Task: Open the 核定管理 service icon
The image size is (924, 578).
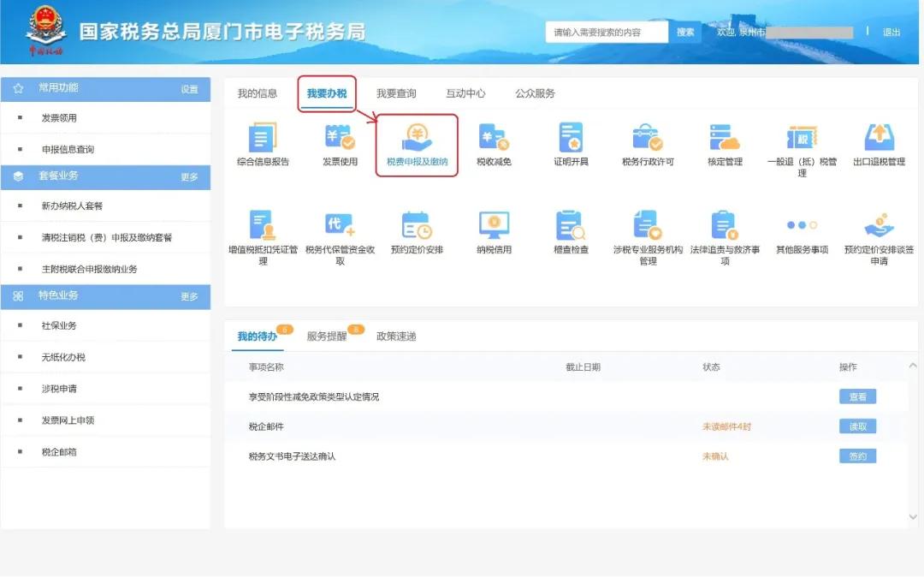Action: 724,144
